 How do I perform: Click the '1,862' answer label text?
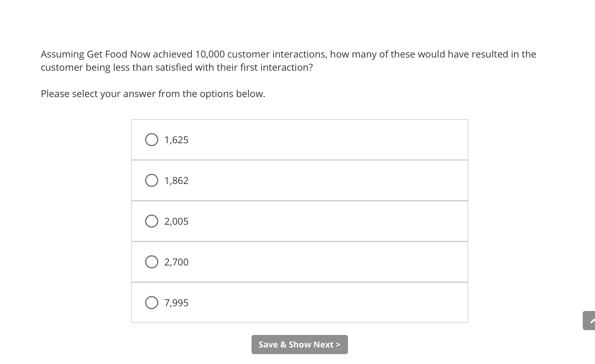[x=176, y=181]
